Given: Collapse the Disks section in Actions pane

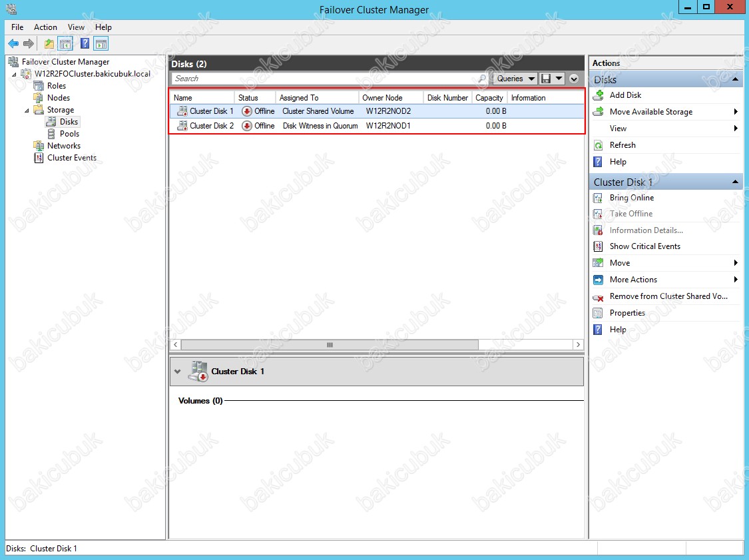Looking at the screenshot, I should [735, 79].
